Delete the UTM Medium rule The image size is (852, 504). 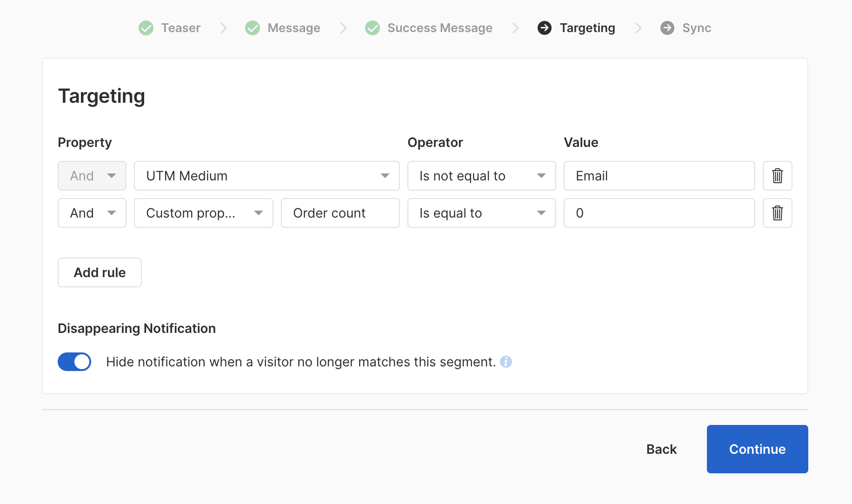coord(777,176)
